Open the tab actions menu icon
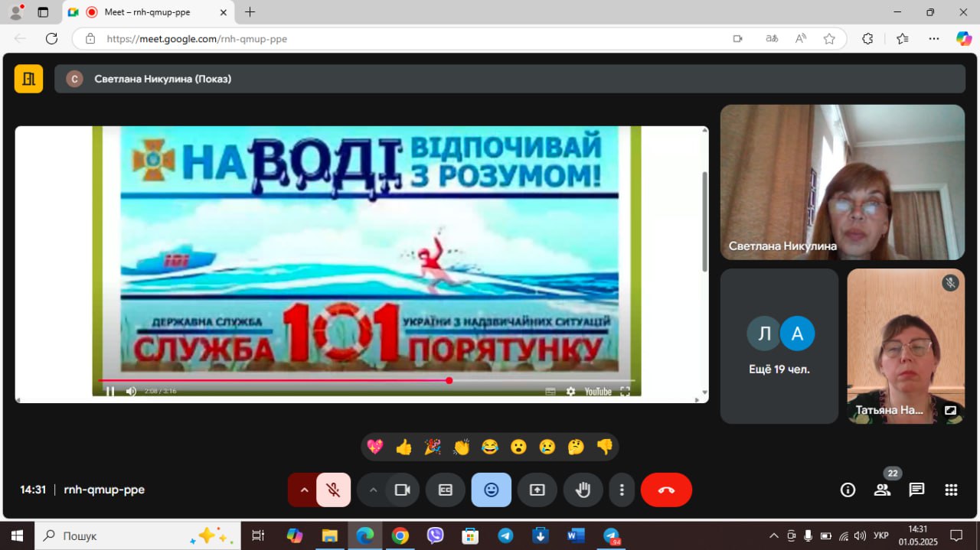The height and width of the screenshot is (550, 980). point(43,12)
